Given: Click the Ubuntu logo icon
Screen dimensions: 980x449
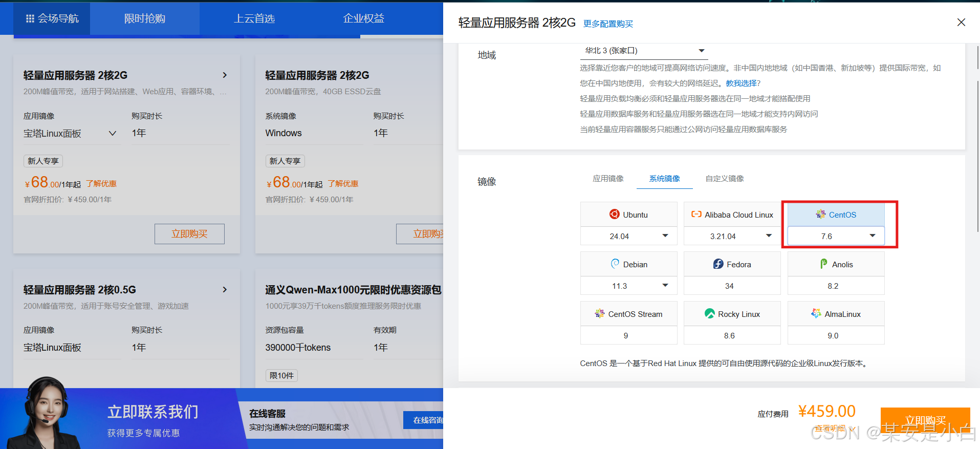Looking at the screenshot, I should click(x=614, y=214).
